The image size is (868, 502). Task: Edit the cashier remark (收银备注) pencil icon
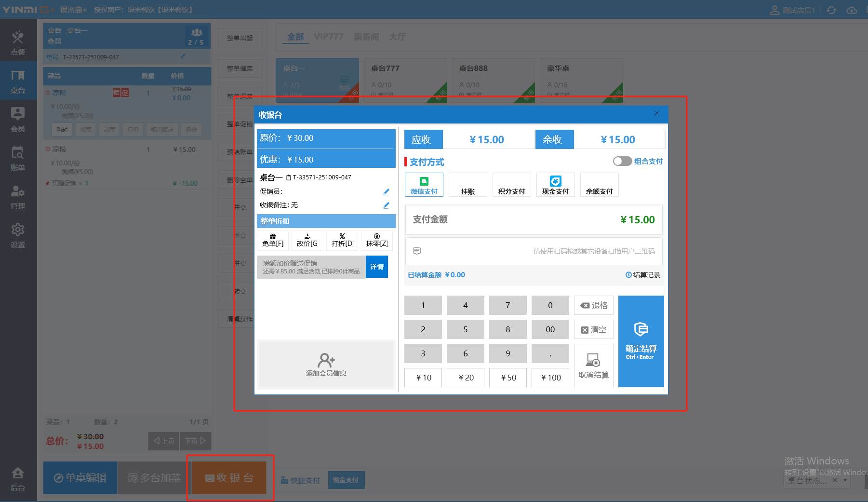click(x=386, y=205)
